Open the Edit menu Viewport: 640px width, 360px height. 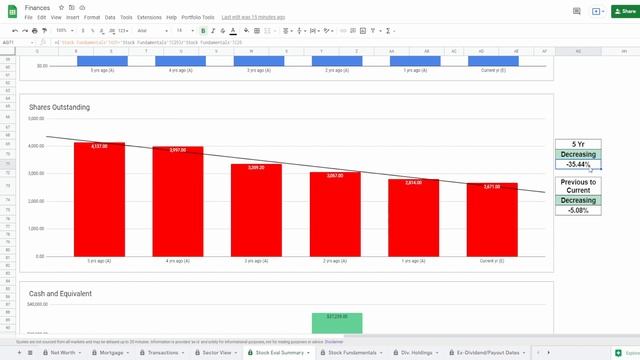click(42, 18)
